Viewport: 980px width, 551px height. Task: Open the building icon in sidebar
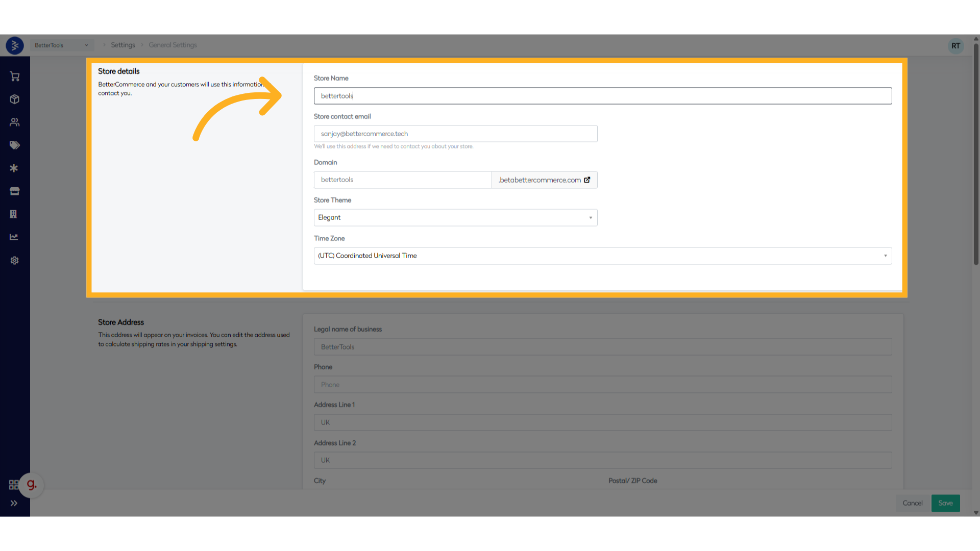click(14, 214)
